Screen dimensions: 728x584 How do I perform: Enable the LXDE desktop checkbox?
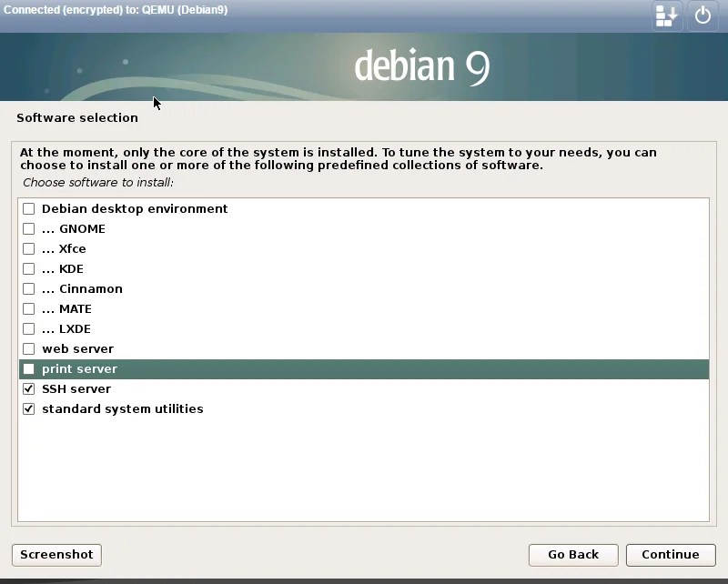28,328
